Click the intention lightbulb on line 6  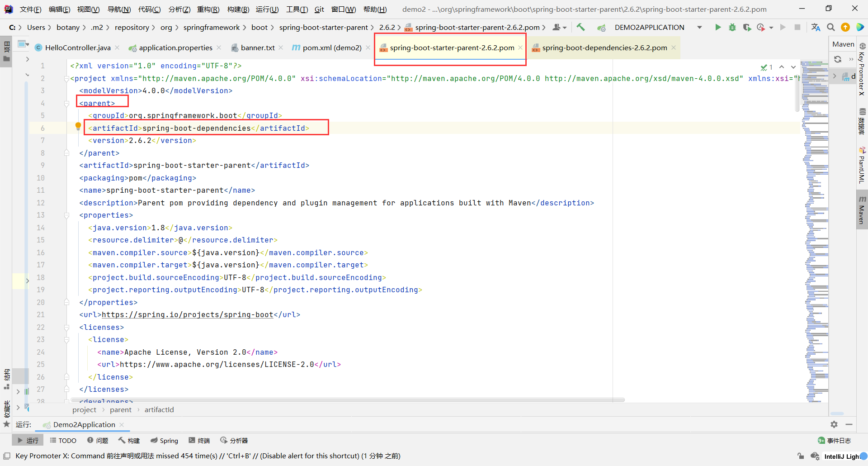click(x=78, y=126)
